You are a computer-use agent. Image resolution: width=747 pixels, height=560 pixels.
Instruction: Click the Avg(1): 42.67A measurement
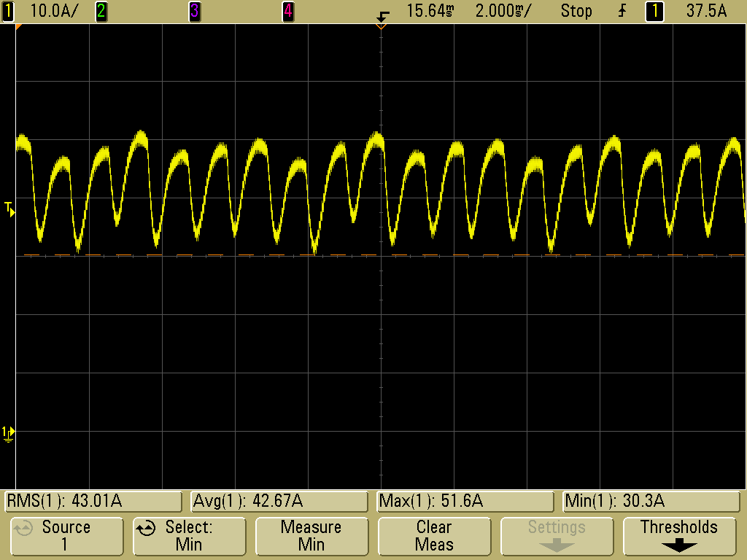(279, 502)
